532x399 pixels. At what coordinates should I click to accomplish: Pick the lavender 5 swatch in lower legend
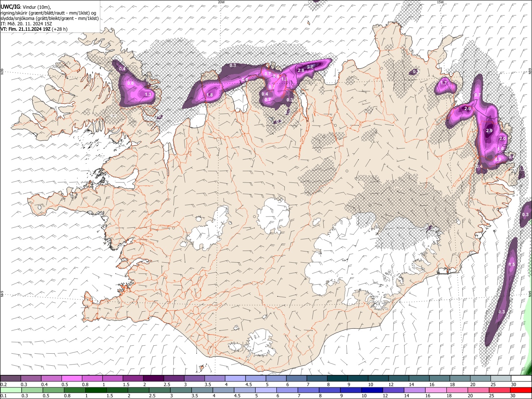pyautogui.click(x=266, y=390)
